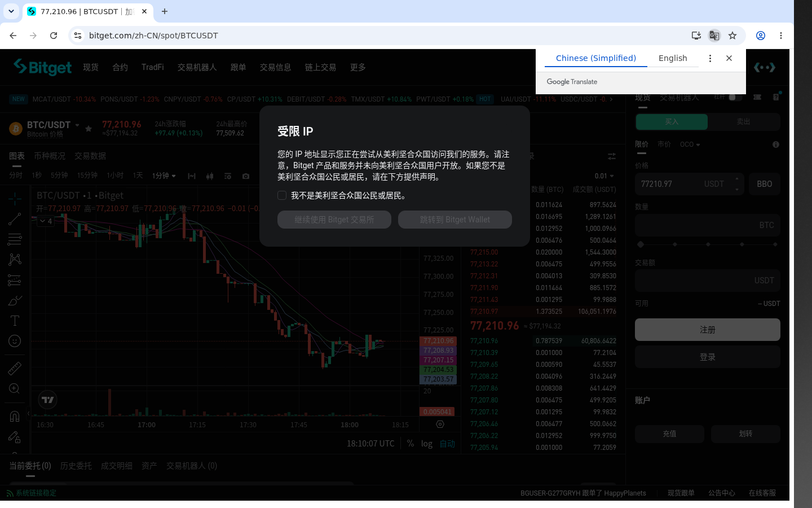
Task: Select the ruler measure tool
Action: [x=15, y=369]
